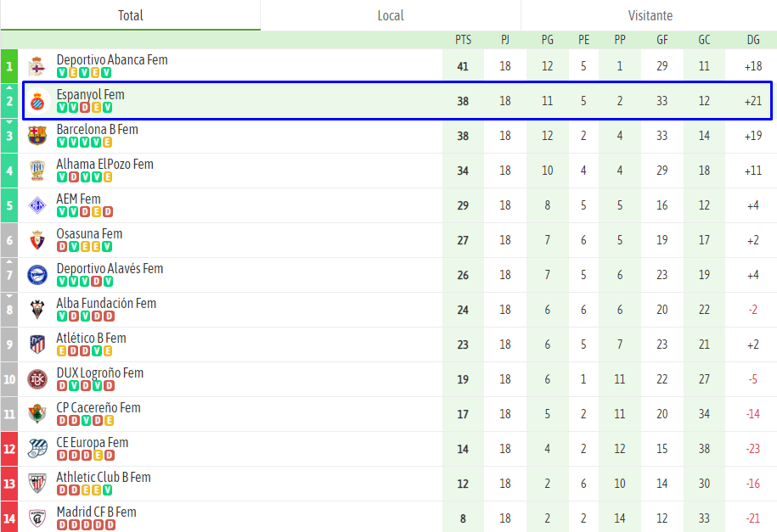Click the DUX Logroño Fem club crest

pos(37,379)
